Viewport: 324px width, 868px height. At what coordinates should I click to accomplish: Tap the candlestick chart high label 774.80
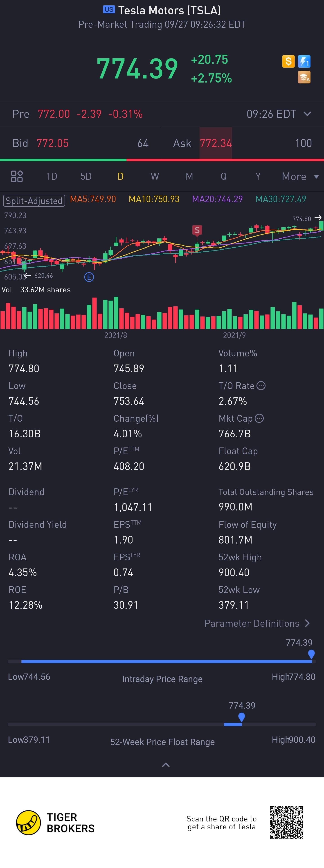tap(302, 219)
